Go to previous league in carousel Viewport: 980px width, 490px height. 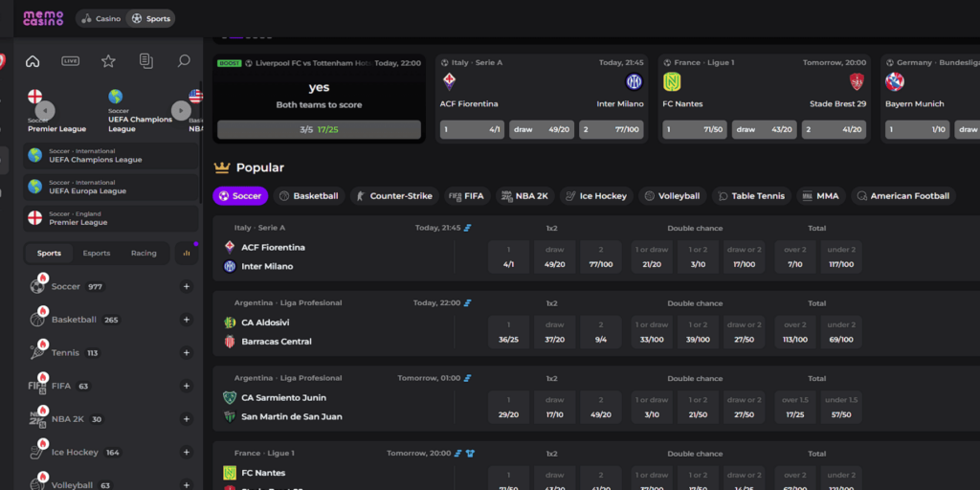(x=45, y=111)
